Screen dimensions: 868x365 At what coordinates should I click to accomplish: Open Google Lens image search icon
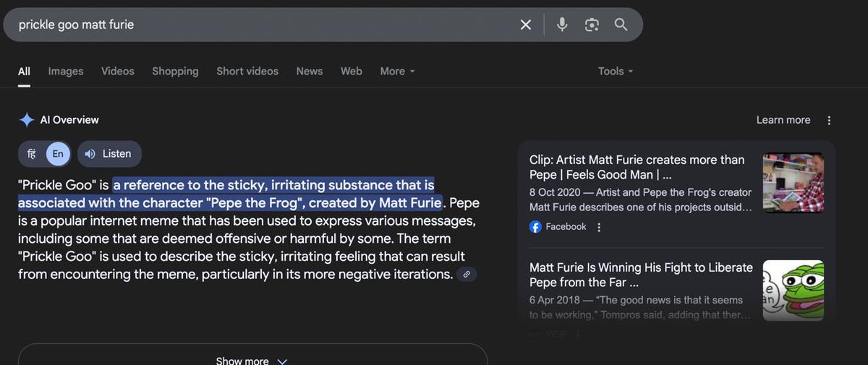coord(592,25)
